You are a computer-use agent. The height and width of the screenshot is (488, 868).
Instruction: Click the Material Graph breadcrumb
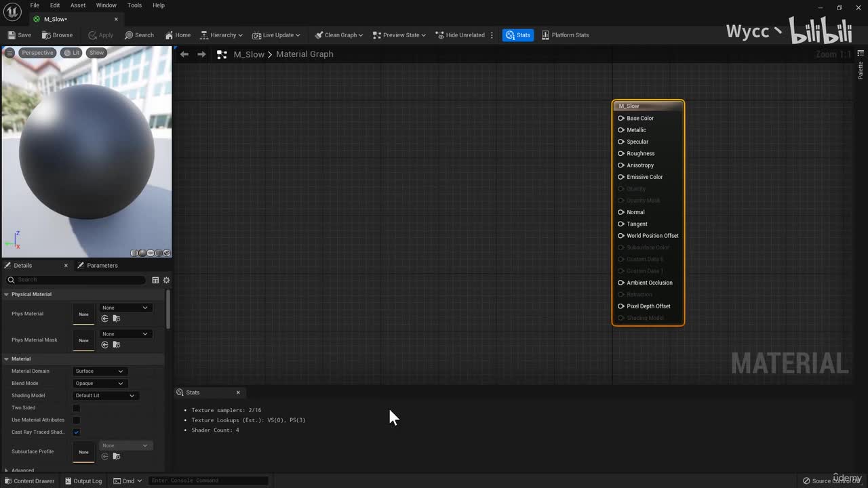click(x=304, y=54)
